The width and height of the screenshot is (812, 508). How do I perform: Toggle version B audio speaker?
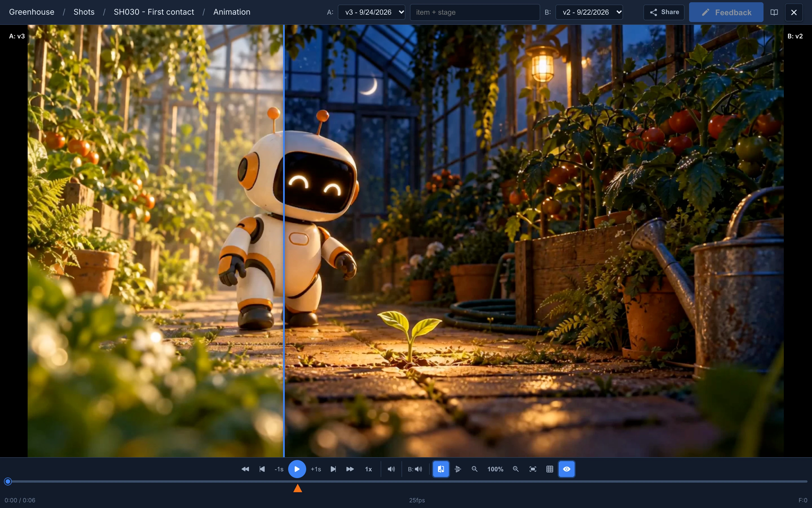[x=415, y=469]
